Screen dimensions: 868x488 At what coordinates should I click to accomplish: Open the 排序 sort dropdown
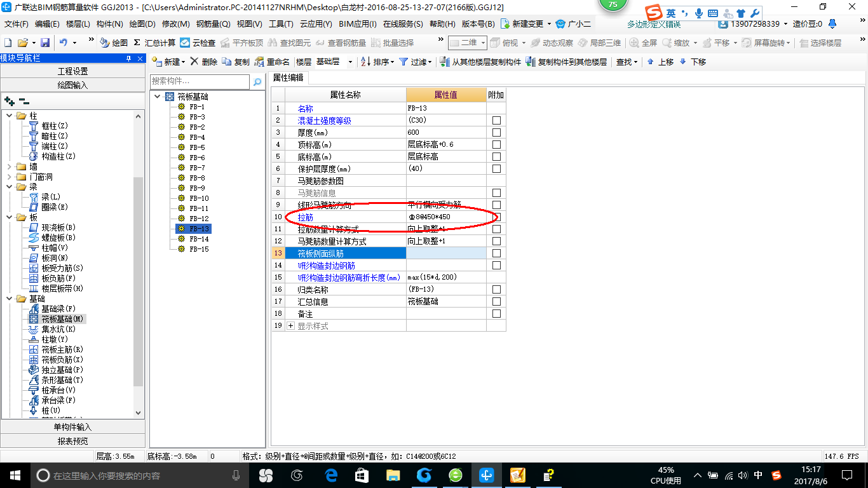tap(377, 62)
